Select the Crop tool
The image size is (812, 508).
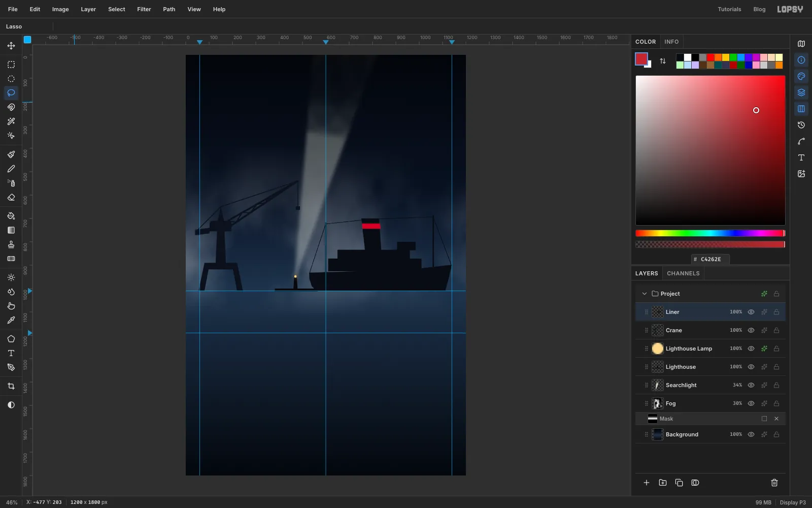(x=11, y=386)
